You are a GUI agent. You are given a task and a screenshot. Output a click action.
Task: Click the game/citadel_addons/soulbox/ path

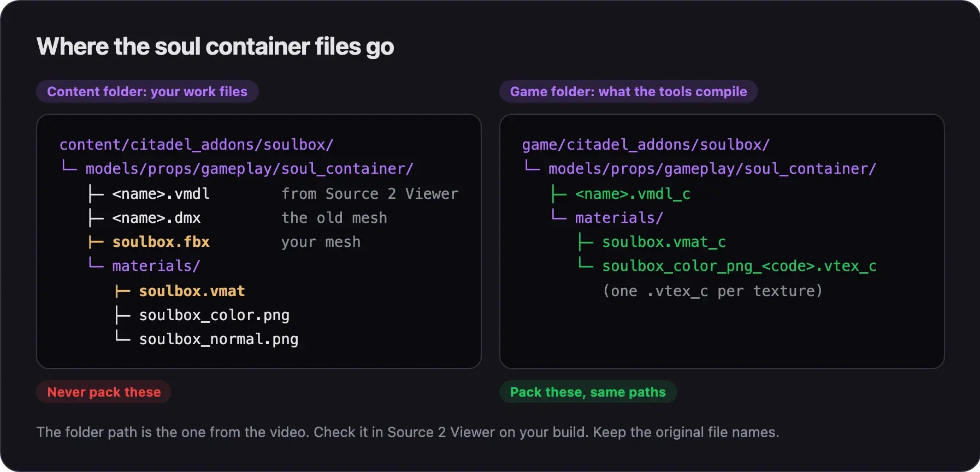pos(646,145)
